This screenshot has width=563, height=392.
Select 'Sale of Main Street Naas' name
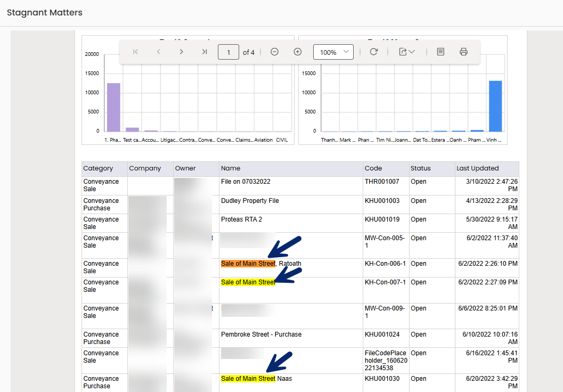pyautogui.click(x=256, y=379)
